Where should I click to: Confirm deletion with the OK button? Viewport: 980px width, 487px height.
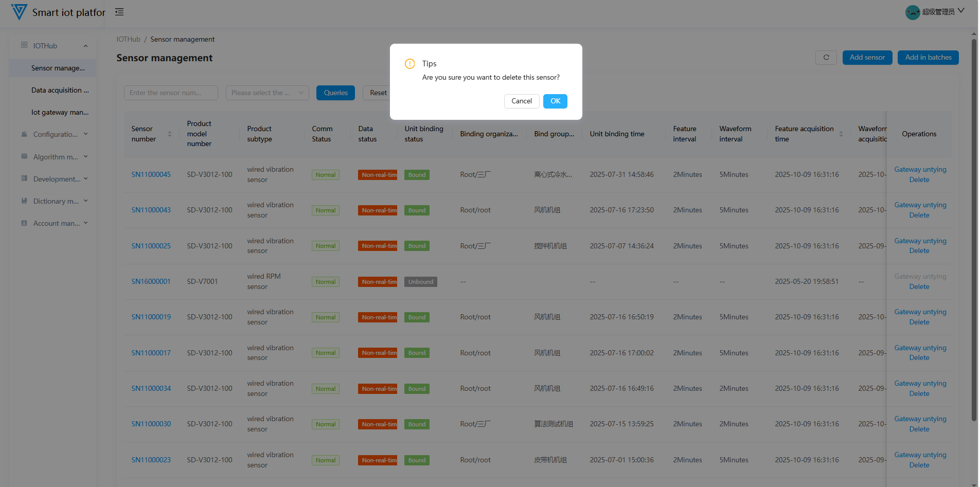[555, 101]
